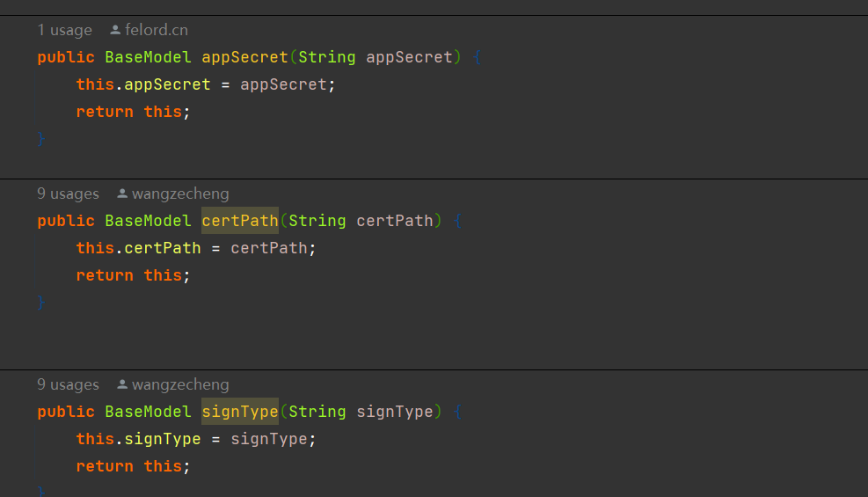Open the '1 usage' hint above appSecret
The image size is (868, 497).
(64, 31)
